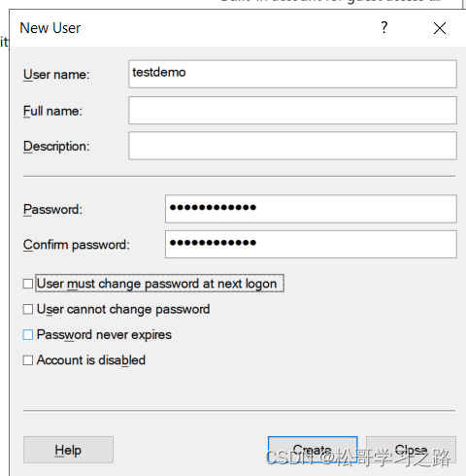The height and width of the screenshot is (476, 466).
Task: Open Help via the Help button
Action: pyautogui.click(x=68, y=450)
